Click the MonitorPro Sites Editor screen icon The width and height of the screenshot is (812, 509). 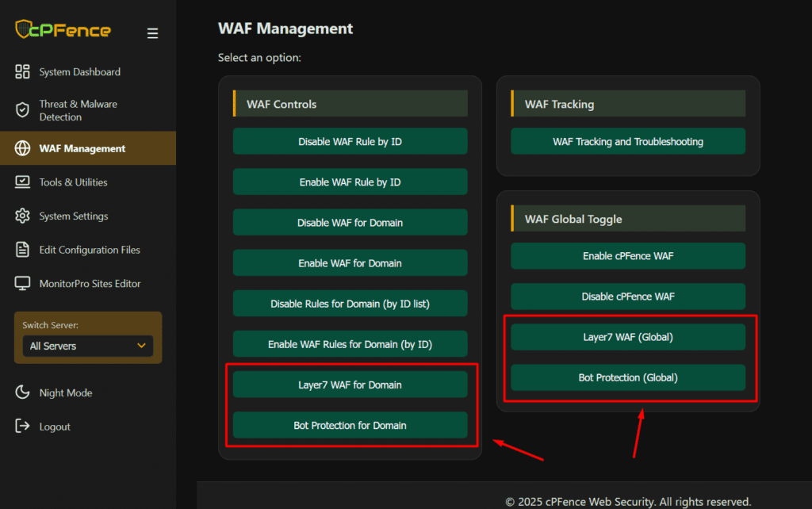point(22,283)
